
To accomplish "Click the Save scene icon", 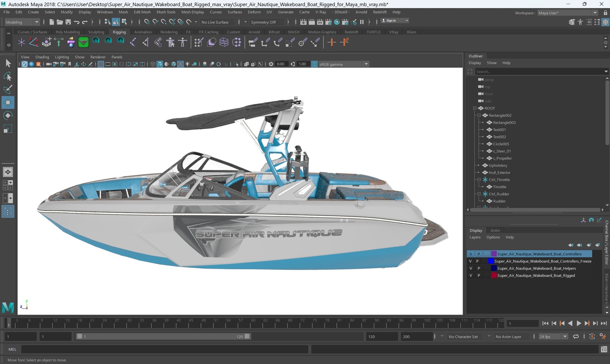I will click(68, 22).
